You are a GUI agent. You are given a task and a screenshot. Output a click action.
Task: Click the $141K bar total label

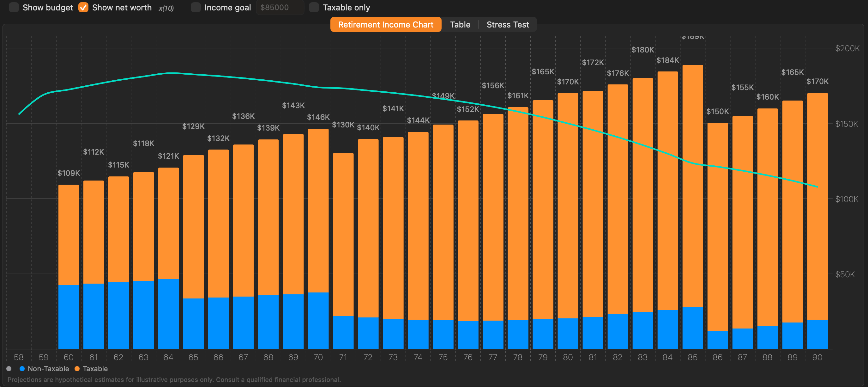coord(393,109)
